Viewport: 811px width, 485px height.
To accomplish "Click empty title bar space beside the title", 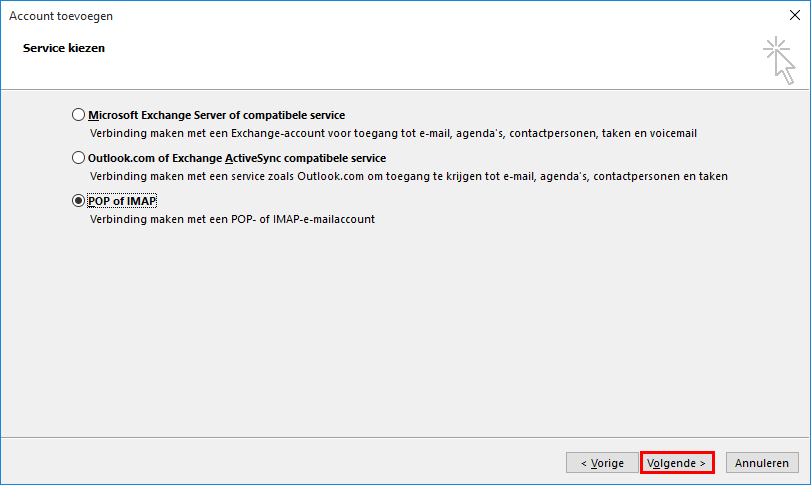I will coord(400,17).
